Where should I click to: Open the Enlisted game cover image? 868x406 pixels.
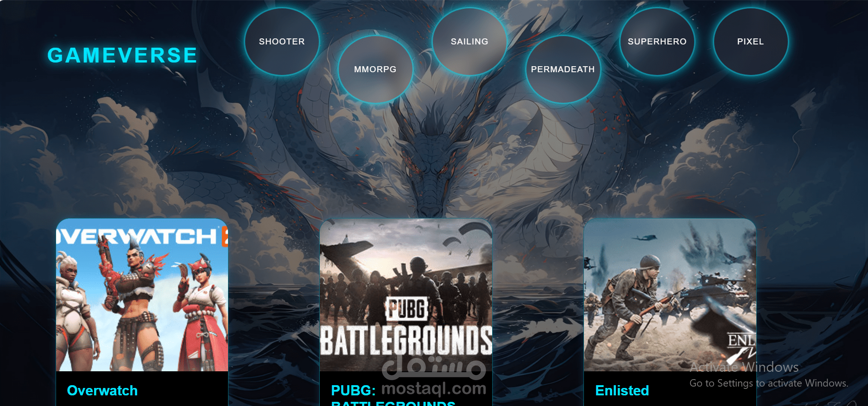pos(670,295)
